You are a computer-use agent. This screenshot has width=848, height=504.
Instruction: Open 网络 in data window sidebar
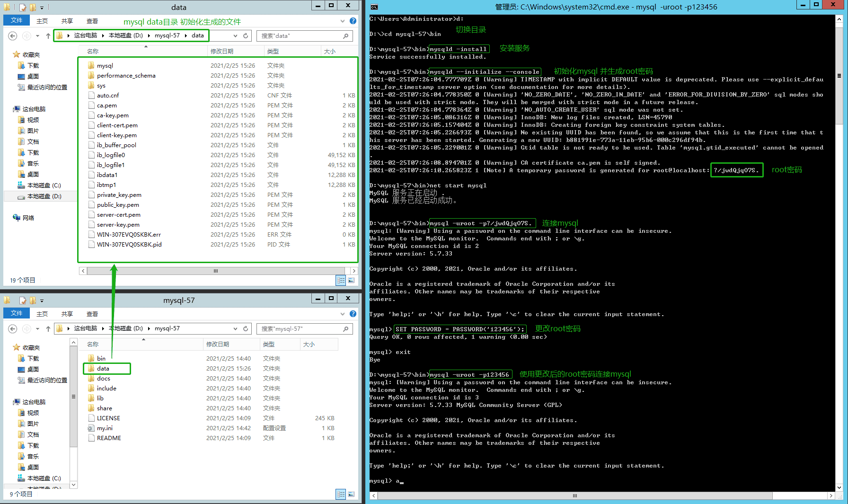pos(24,218)
